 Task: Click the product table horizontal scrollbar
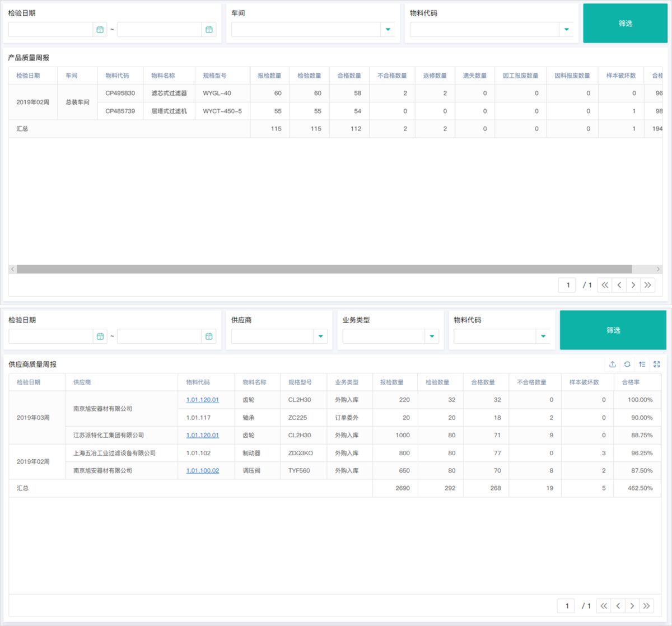point(324,269)
